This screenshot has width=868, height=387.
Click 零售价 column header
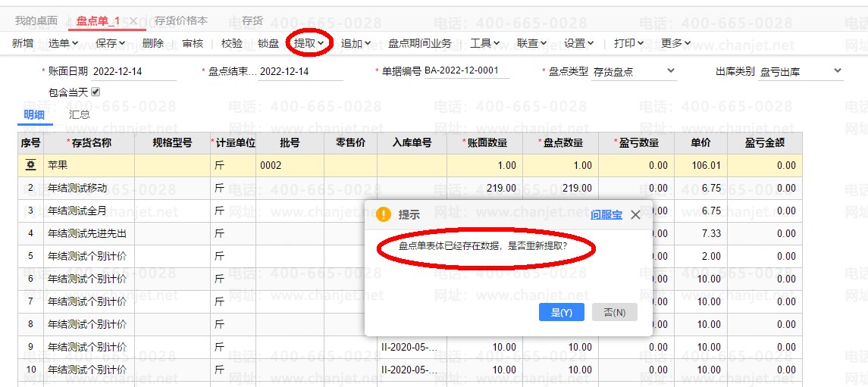[350, 142]
